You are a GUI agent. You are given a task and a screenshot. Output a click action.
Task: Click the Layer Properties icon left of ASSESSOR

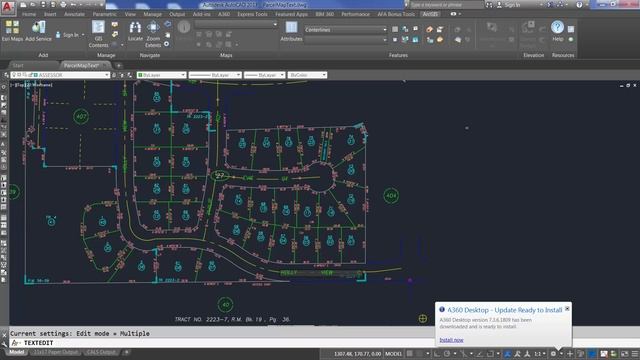pyautogui.click(x=6, y=75)
